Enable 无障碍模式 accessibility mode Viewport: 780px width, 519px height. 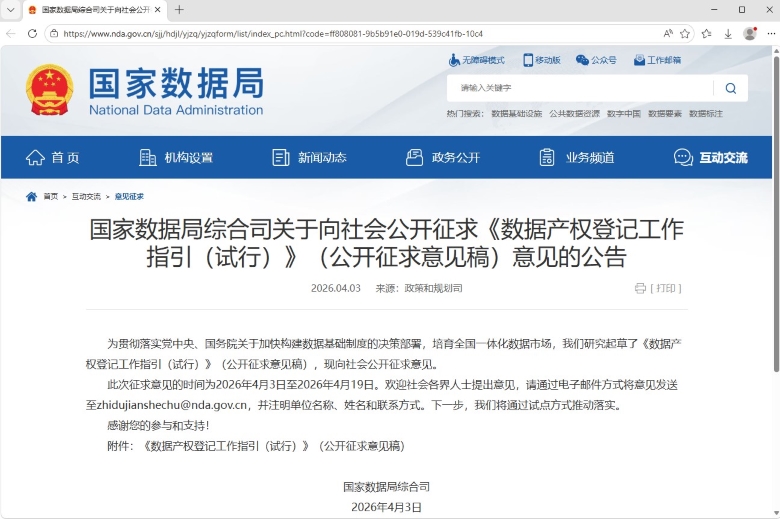(476, 60)
